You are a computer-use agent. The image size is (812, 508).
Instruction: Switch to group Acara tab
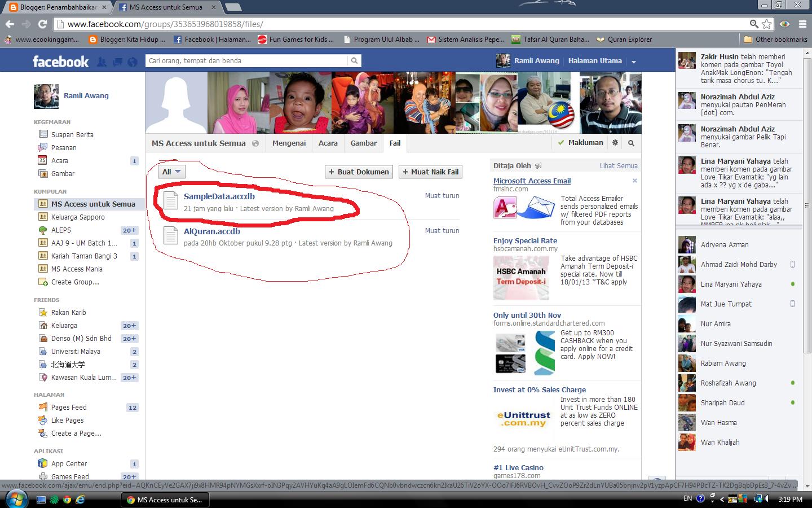(328, 143)
